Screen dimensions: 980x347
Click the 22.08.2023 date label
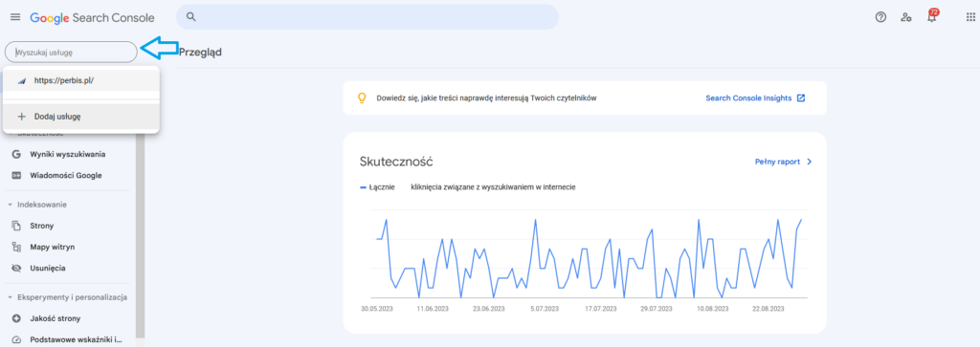[x=768, y=309]
